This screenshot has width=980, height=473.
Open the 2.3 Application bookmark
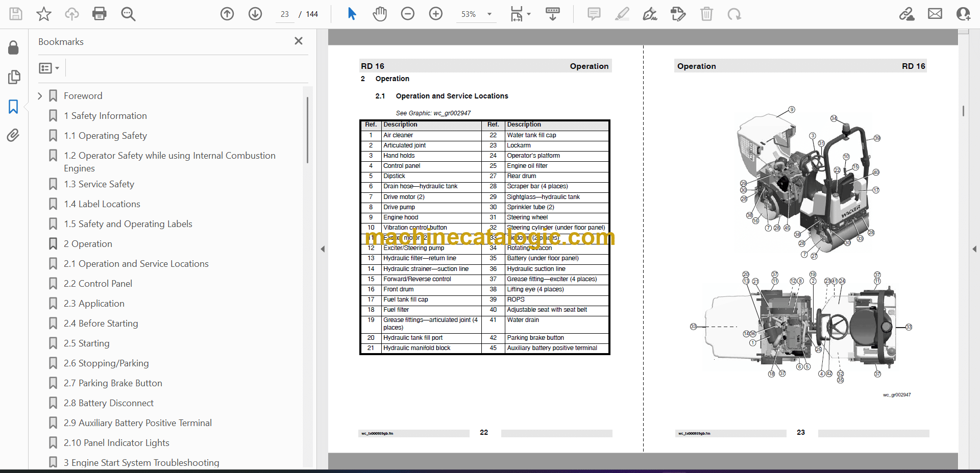94,304
